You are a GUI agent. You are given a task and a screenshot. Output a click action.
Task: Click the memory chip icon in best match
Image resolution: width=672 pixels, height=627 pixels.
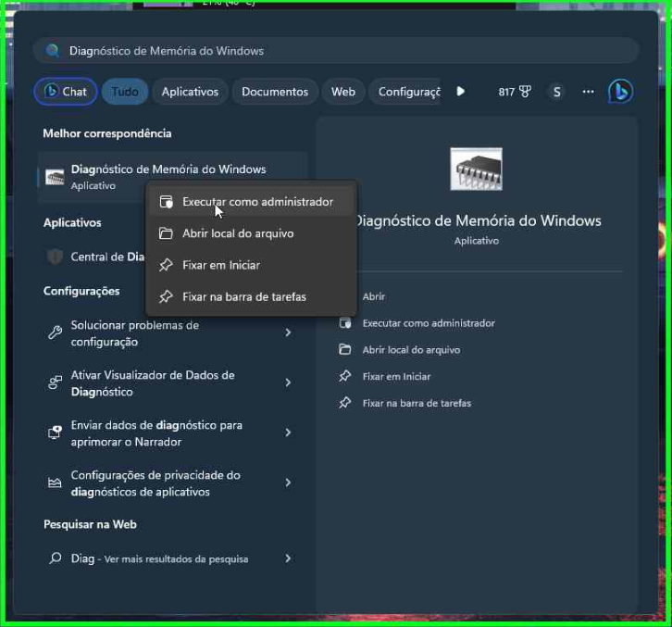pyautogui.click(x=55, y=177)
